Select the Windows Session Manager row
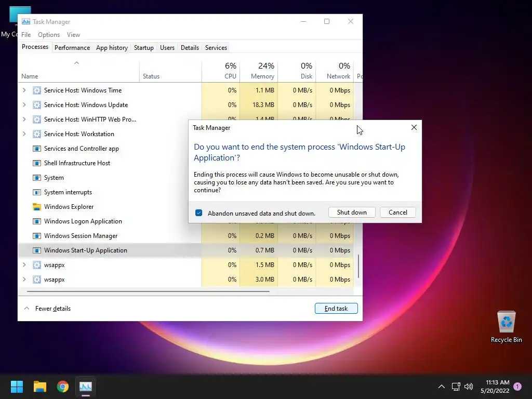 pos(186,236)
